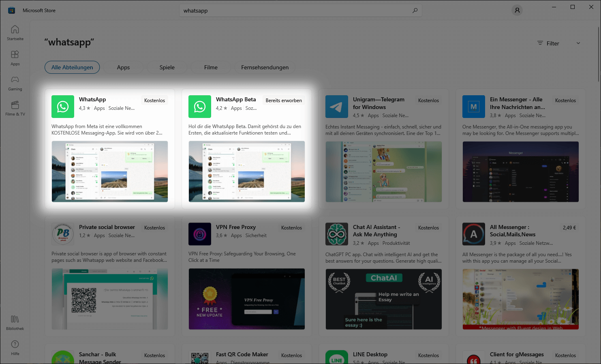The image size is (601, 364).
Task: Click the whatsapp search input field
Action: click(301, 11)
